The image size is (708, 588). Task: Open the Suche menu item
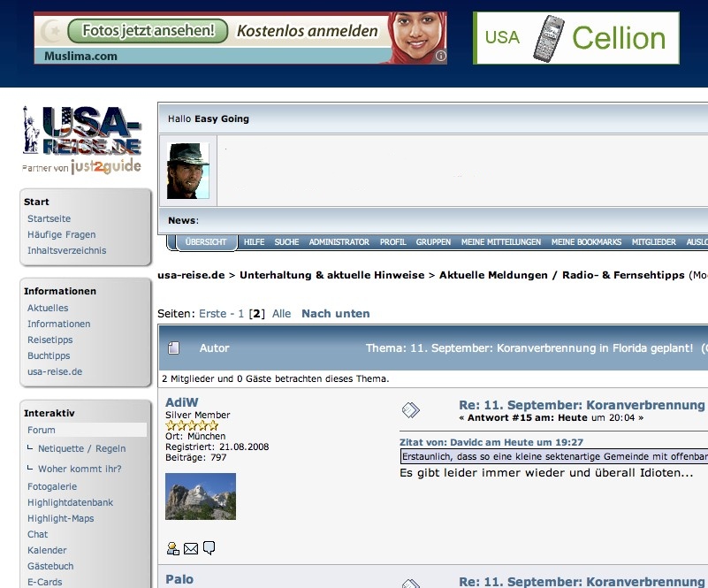click(286, 242)
